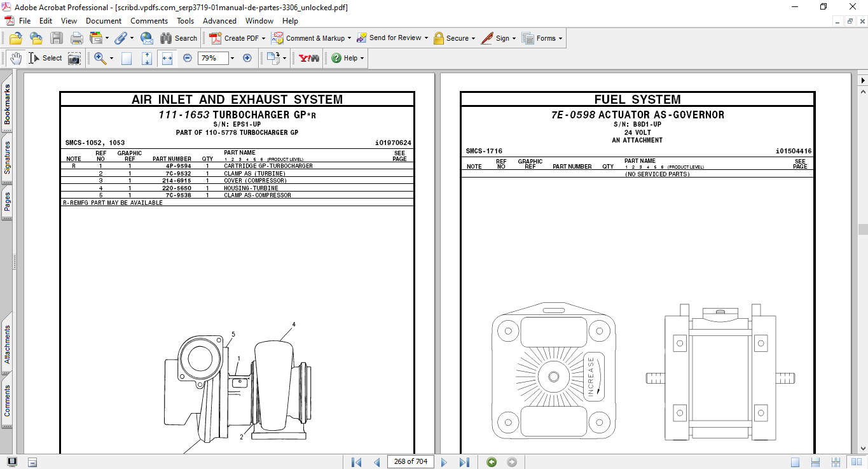This screenshot has width=868, height=469.
Task: Expand the Comment & Markup dropdown
Action: pos(349,38)
